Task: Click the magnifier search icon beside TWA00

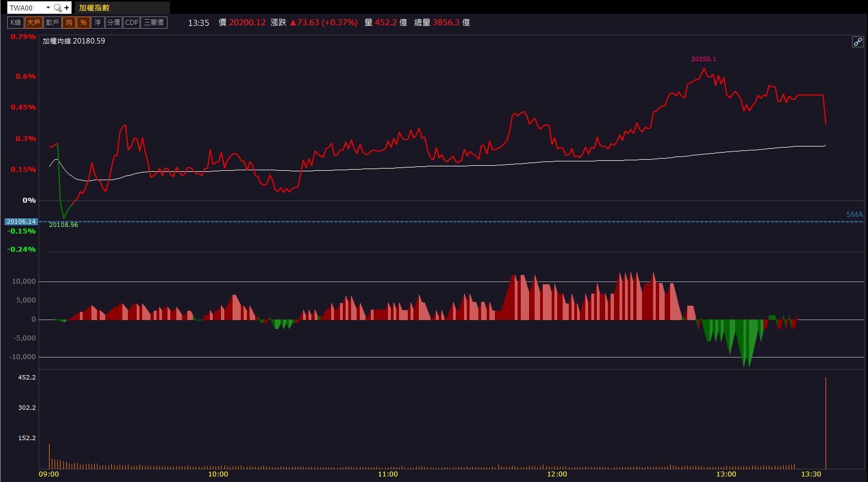Action: 57,8
